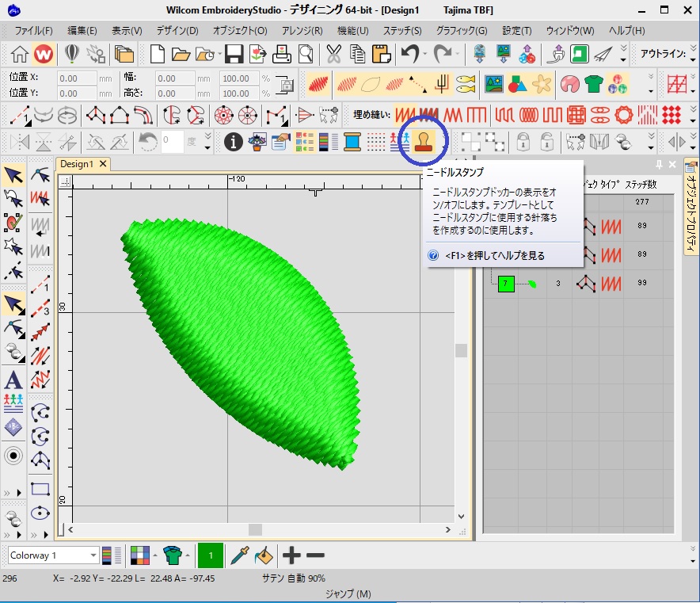Toggle the closed padlock lock icon

point(523,142)
